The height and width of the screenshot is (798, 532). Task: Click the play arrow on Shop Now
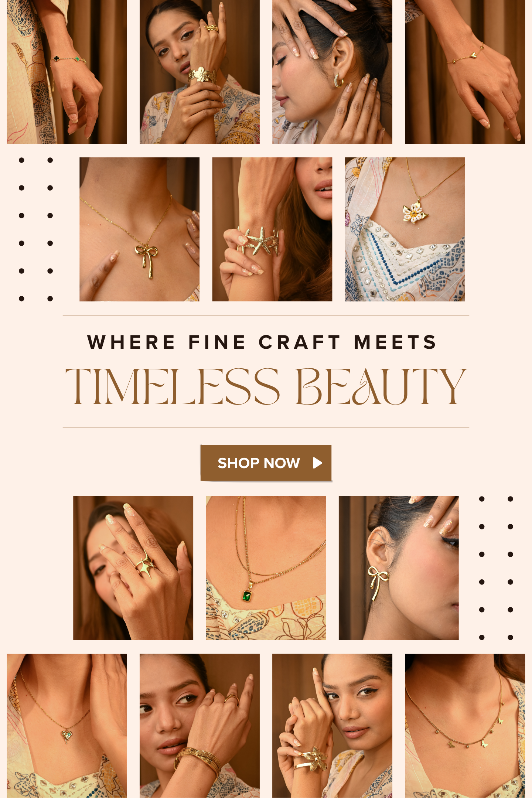[x=317, y=463]
